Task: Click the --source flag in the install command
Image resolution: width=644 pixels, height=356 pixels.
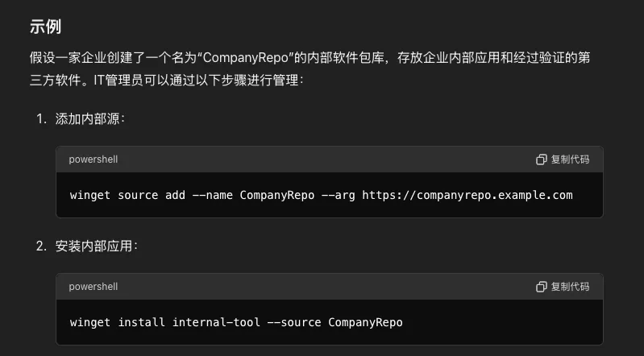Action: pos(294,322)
